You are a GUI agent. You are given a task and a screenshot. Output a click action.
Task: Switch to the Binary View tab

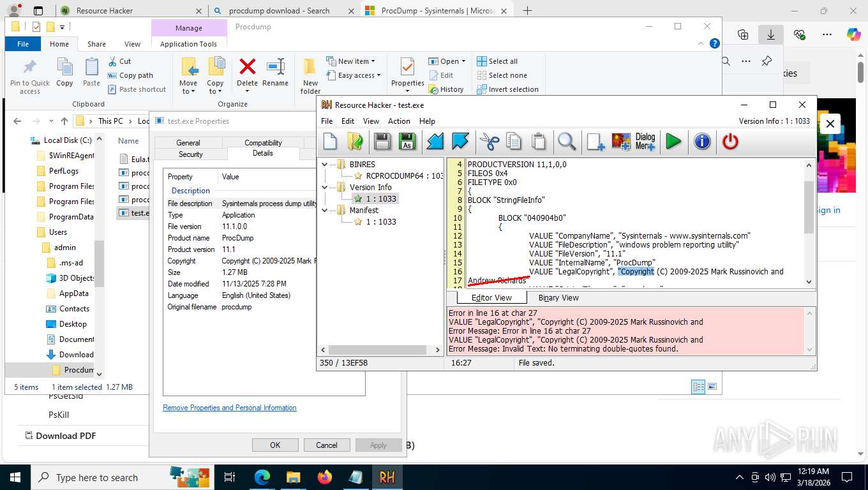558,297
